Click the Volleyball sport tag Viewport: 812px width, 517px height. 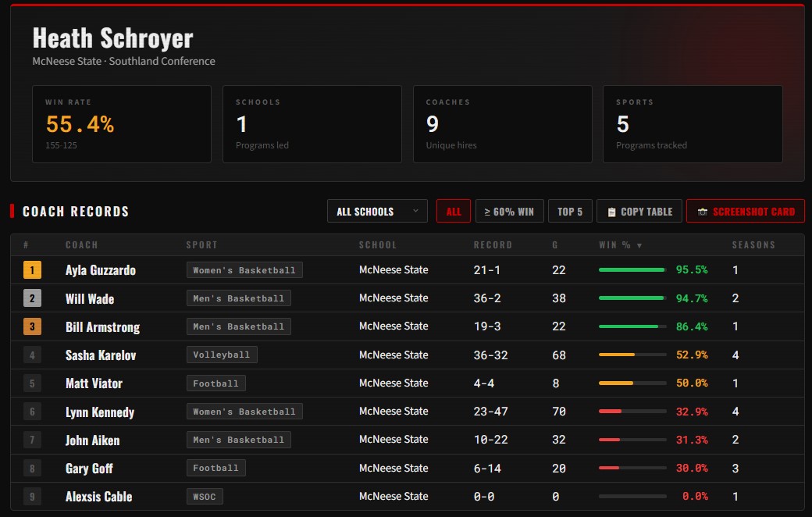click(x=222, y=355)
